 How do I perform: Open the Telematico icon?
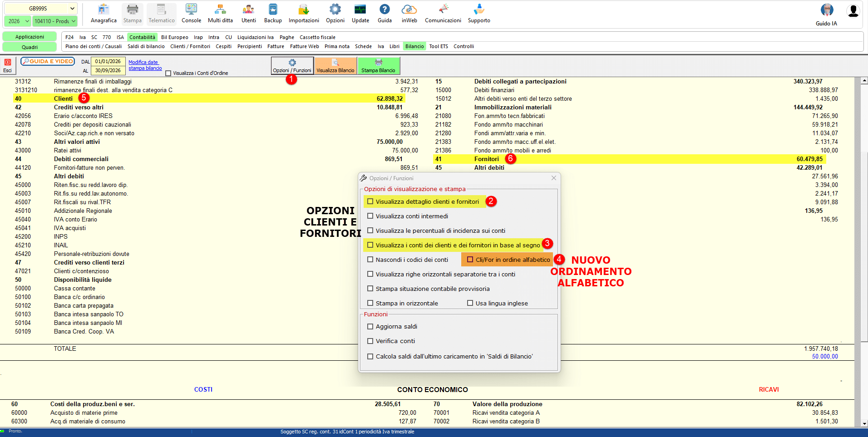click(161, 14)
